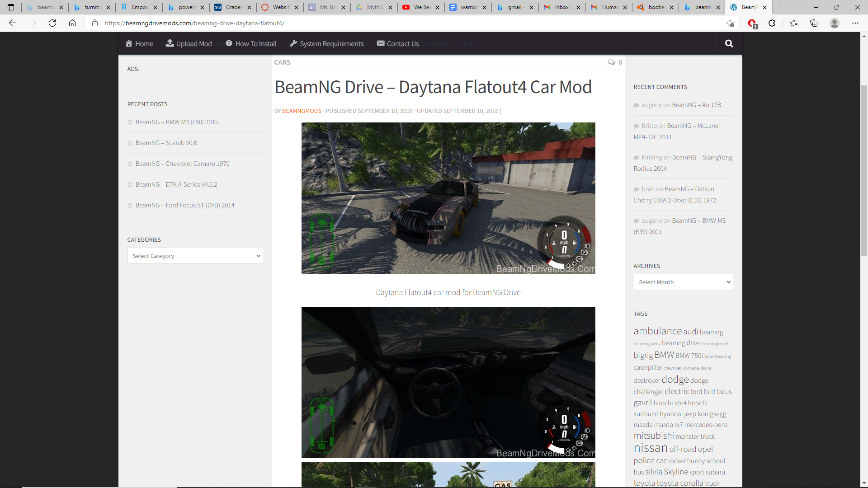Open the Collections icon

[814, 23]
